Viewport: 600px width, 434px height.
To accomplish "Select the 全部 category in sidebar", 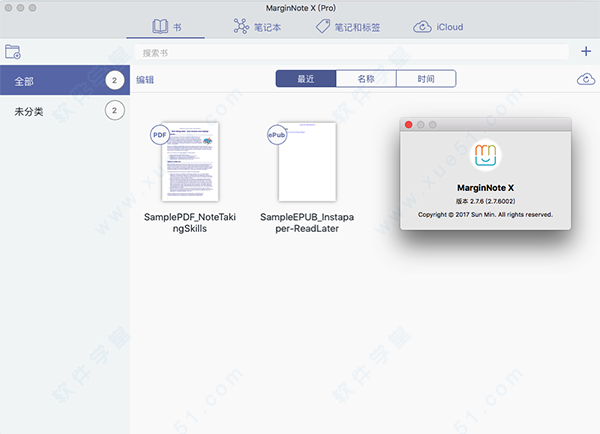I will (65, 80).
